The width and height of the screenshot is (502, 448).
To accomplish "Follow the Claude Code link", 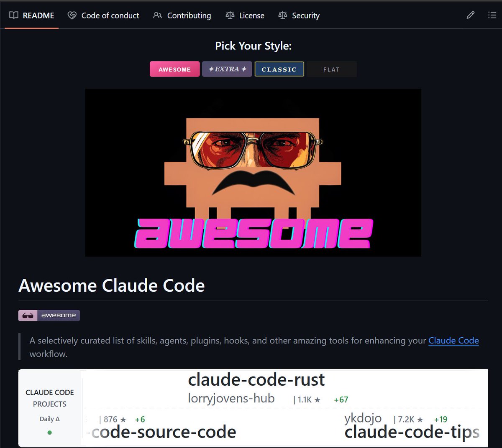I will pos(453,341).
